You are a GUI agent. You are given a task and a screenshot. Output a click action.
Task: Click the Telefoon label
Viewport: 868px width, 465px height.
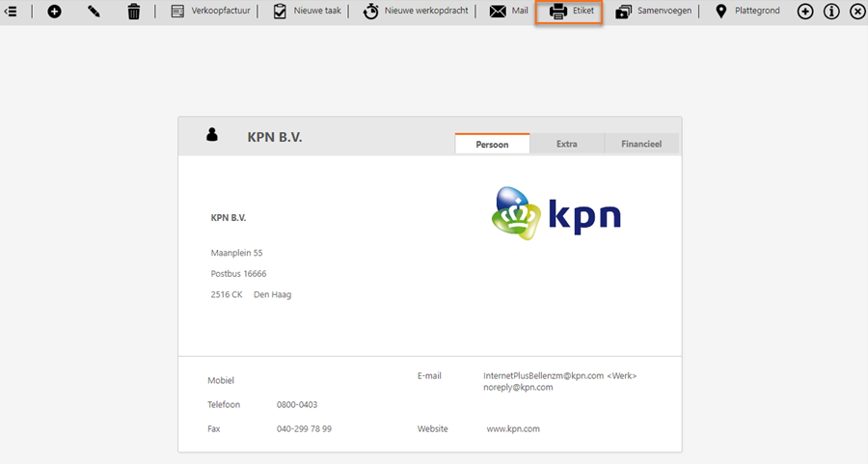point(224,404)
